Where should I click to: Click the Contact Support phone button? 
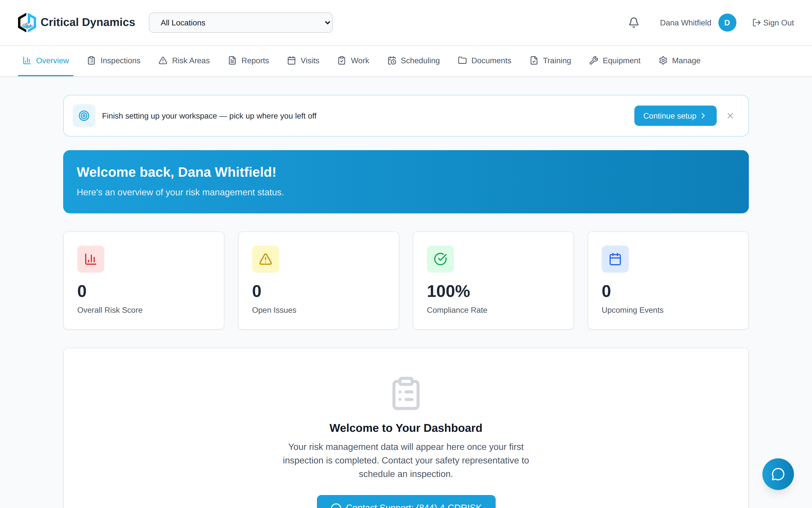406,502
